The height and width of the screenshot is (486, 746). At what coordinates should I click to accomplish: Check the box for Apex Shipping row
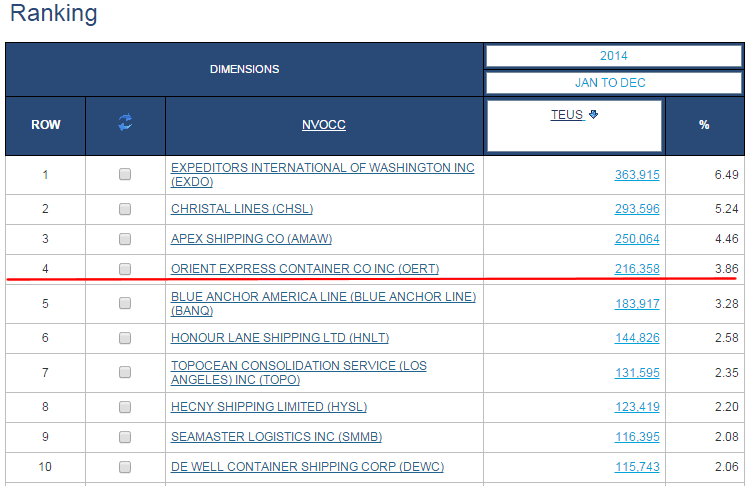125,239
